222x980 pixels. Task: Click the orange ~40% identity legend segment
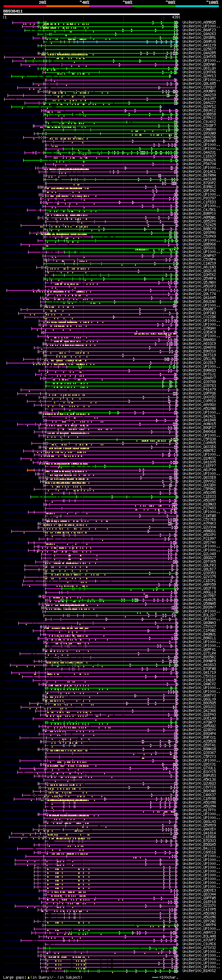68,6
